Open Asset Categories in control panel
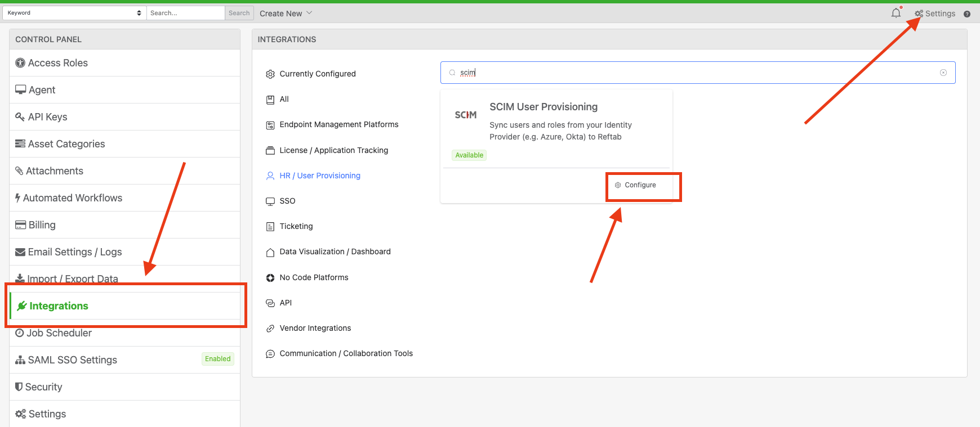 pyautogui.click(x=124, y=144)
